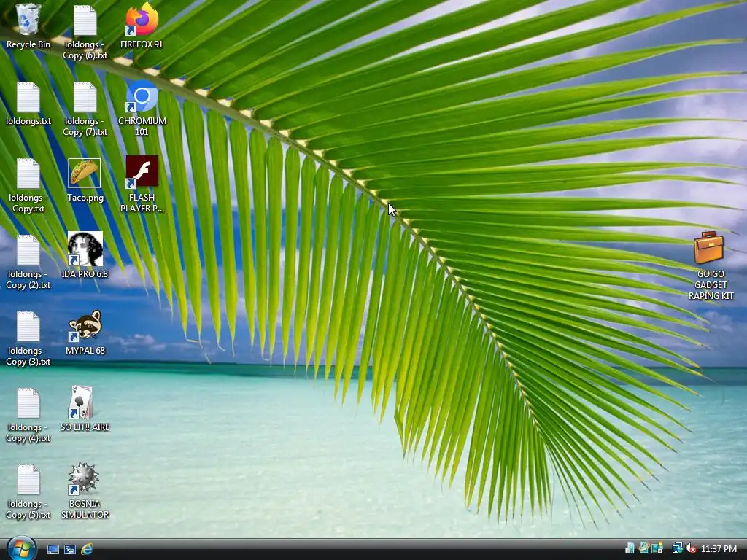
Task: Select the FIREFOX 91 shortcut icon
Action: tap(142, 26)
